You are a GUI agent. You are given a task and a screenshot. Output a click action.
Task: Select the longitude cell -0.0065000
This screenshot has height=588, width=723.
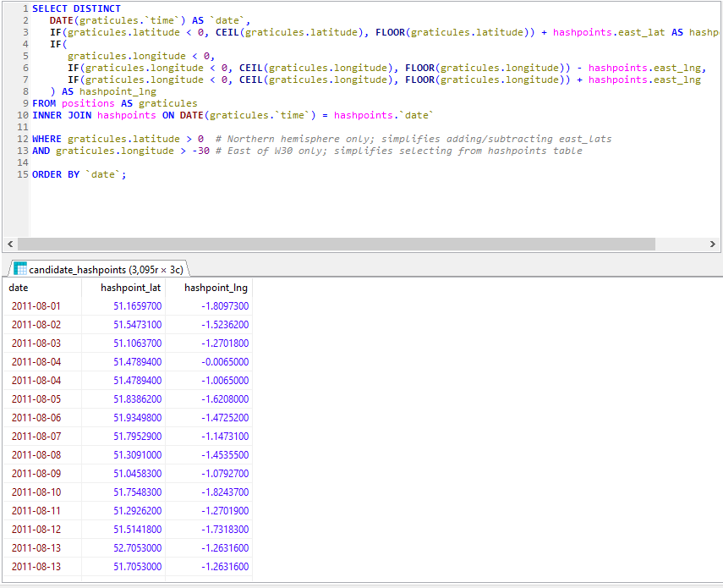coord(225,362)
